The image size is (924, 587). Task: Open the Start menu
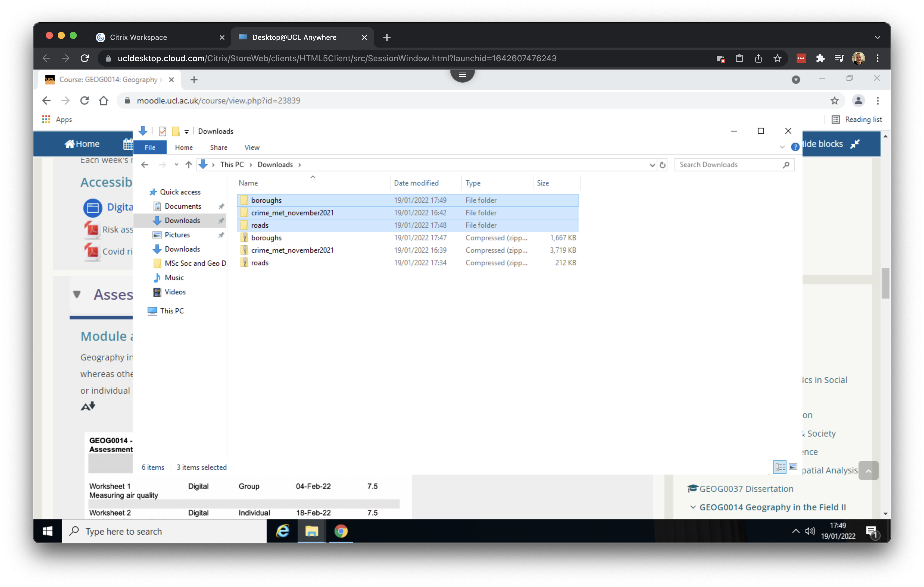(47, 531)
